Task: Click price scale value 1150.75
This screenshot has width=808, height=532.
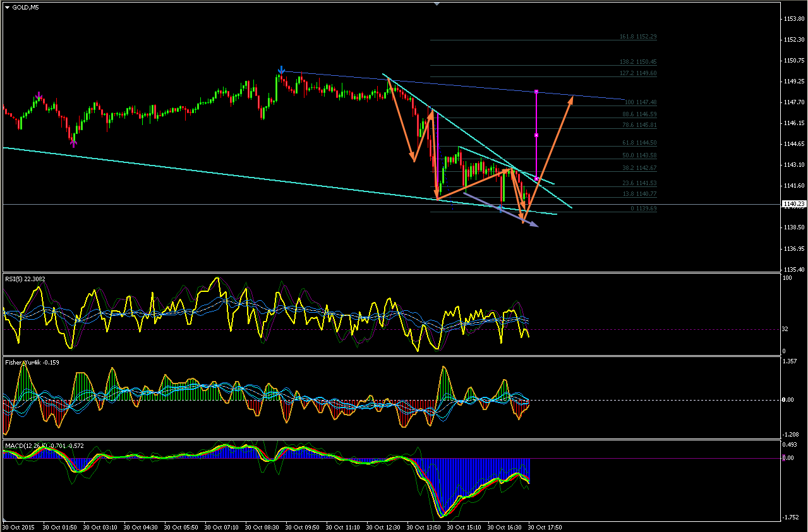Action: tap(793, 61)
